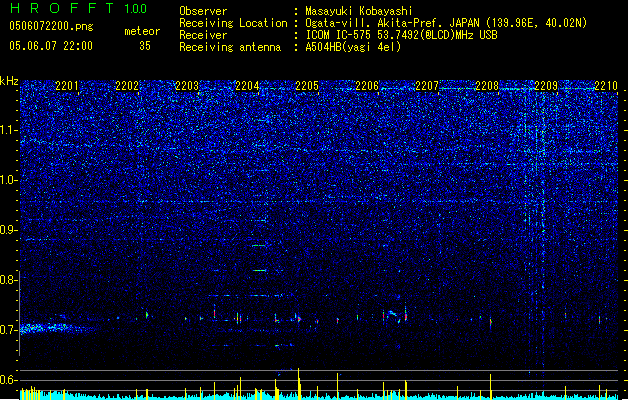Click the 2202 time marker
The height and width of the screenshot is (400, 629).
(x=127, y=86)
